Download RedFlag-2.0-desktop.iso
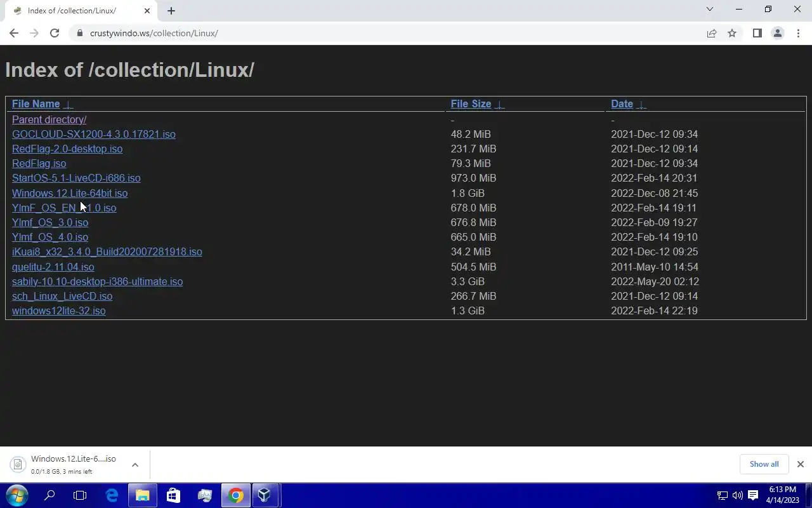 point(67,149)
